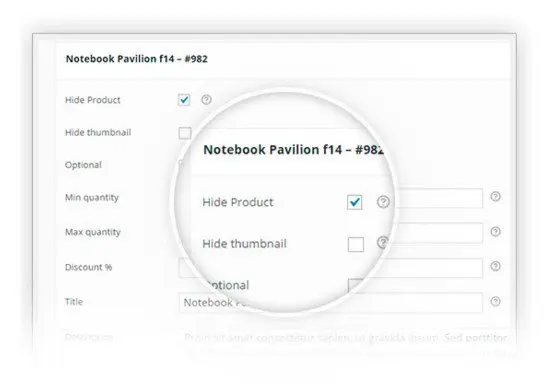
Task: Click the faded Description text area
Action: [x=345, y=337]
